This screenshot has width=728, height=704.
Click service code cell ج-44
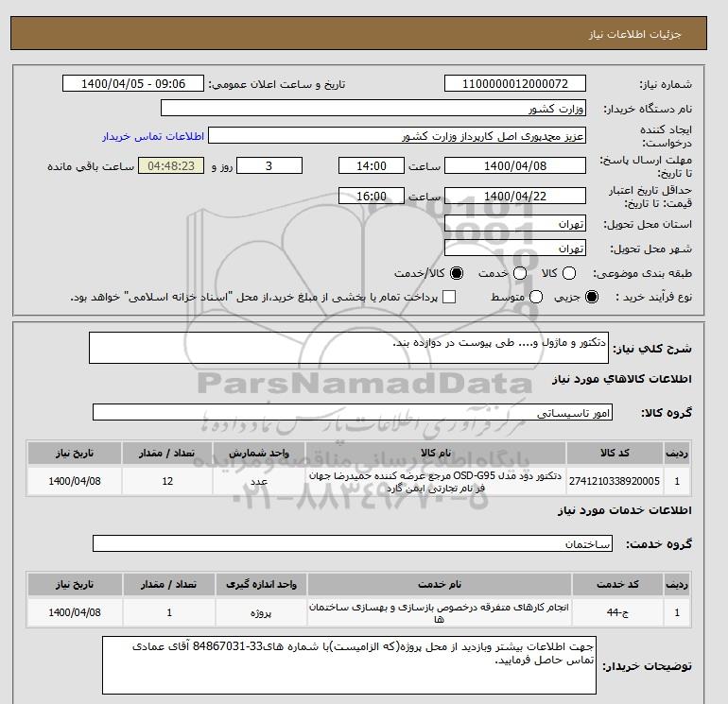pos(618,612)
